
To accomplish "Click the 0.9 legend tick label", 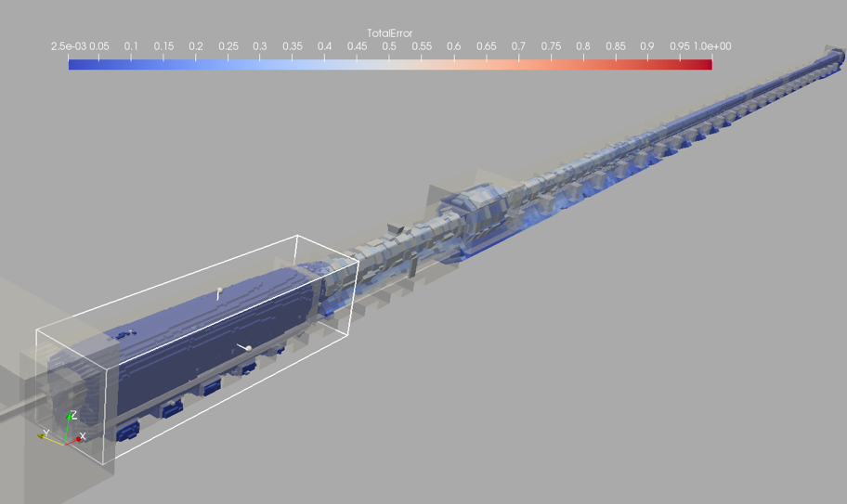I will pos(647,46).
